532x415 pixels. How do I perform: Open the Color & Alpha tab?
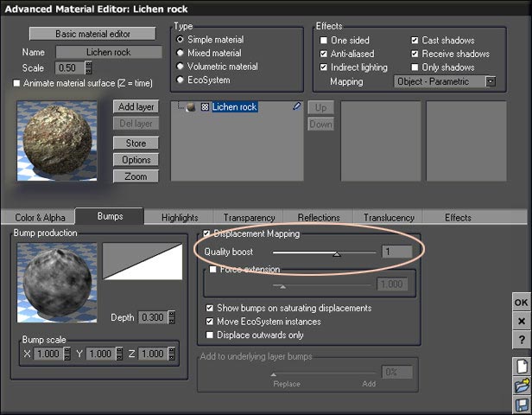40,218
